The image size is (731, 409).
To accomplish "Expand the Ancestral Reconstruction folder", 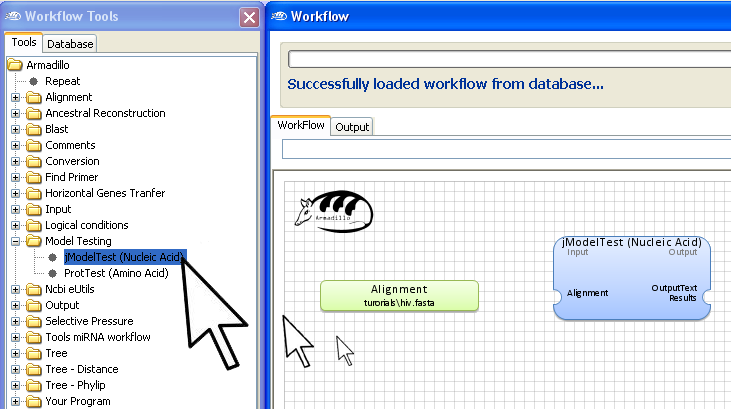I will point(15,113).
